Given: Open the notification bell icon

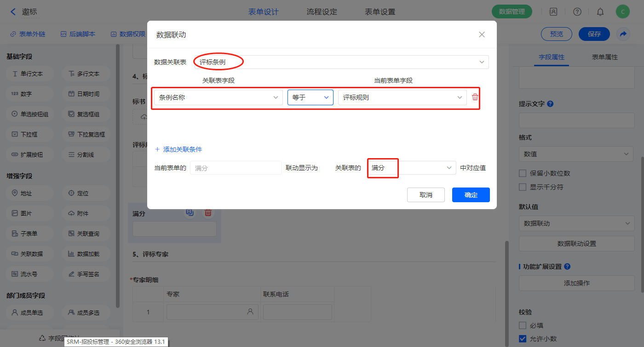Looking at the screenshot, I should 600,12.
